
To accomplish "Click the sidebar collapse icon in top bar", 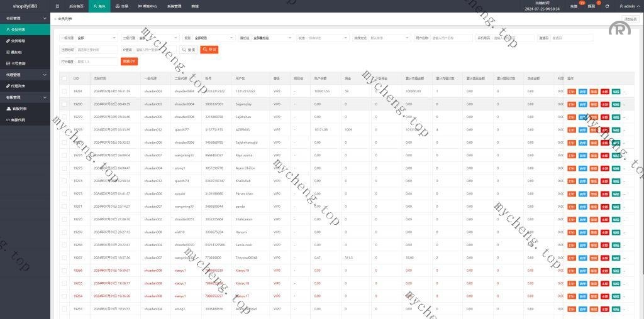I will (x=57, y=6).
